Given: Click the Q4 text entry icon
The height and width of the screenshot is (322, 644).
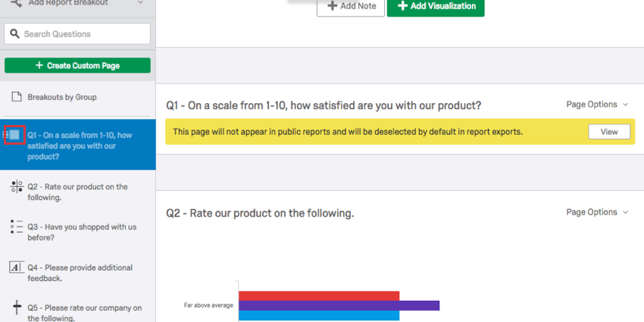Looking at the screenshot, I should pyautogui.click(x=17, y=267).
